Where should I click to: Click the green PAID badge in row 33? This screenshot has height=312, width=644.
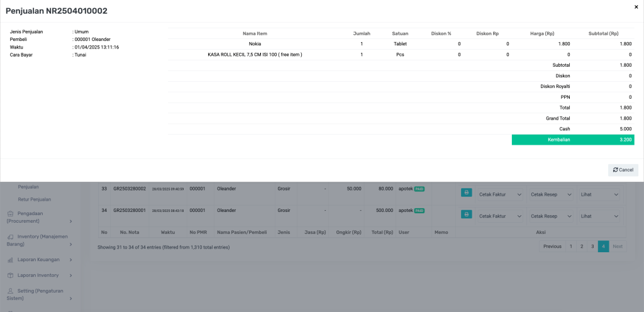pos(419,189)
